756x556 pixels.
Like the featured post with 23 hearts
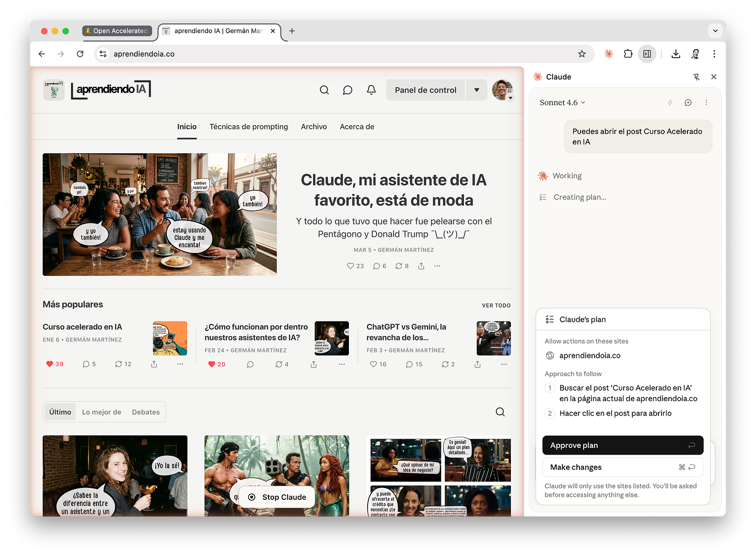click(x=355, y=266)
